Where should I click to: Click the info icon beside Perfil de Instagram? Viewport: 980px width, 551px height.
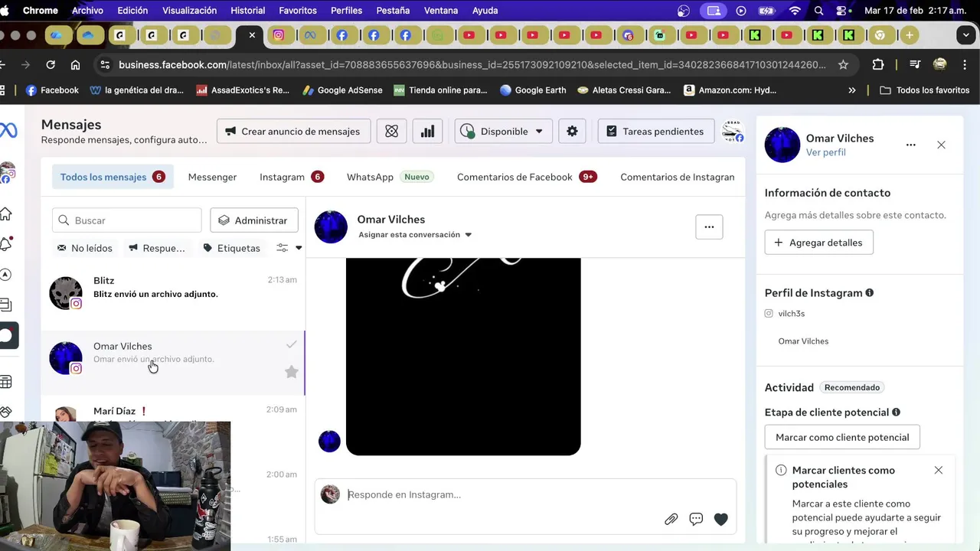[x=869, y=293]
